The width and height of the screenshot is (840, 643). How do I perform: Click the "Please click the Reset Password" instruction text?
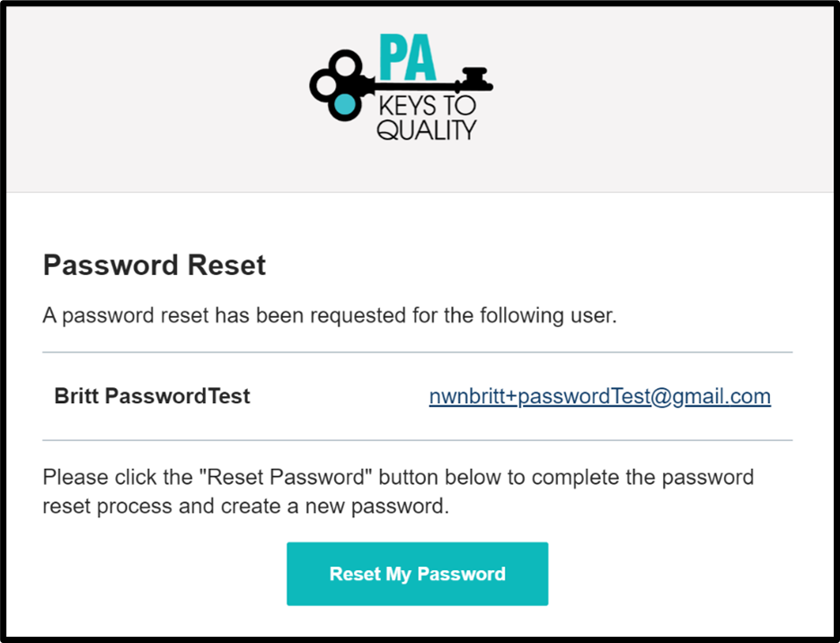click(x=398, y=491)
